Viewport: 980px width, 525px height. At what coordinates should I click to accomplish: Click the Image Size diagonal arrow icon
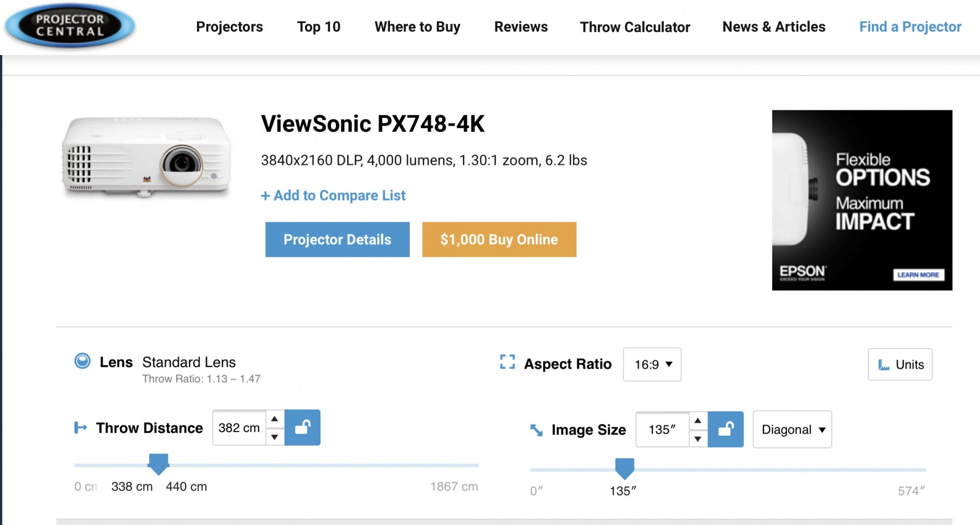point(536,430)
